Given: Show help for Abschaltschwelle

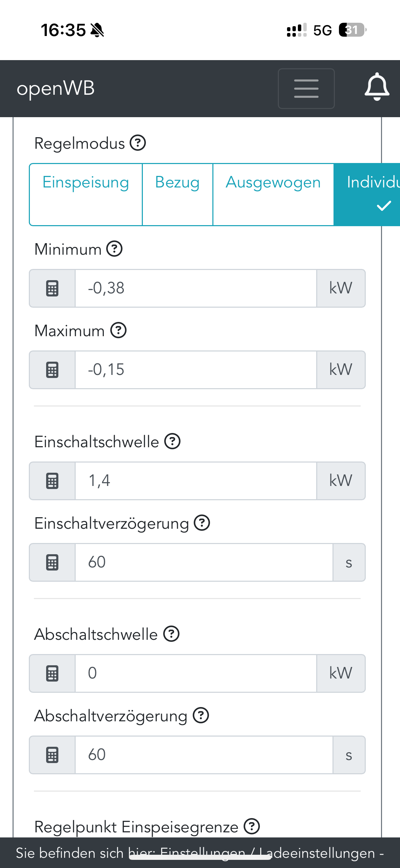Looking at the screenshot, I should [171, 634].
